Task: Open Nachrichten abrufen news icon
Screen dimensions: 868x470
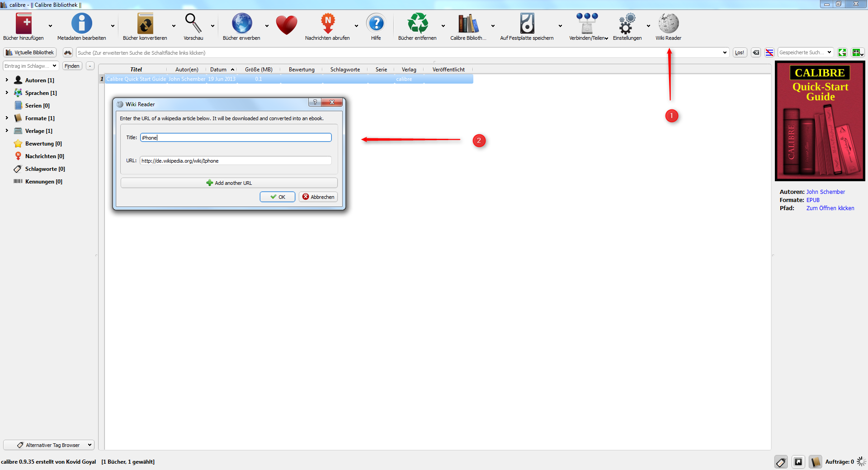Action: (x=327, y=24)
